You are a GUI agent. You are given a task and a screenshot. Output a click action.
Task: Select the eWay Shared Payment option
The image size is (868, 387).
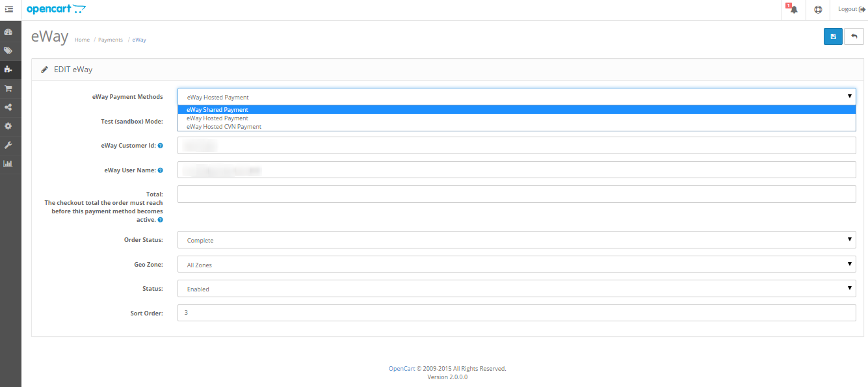[516, 110]
